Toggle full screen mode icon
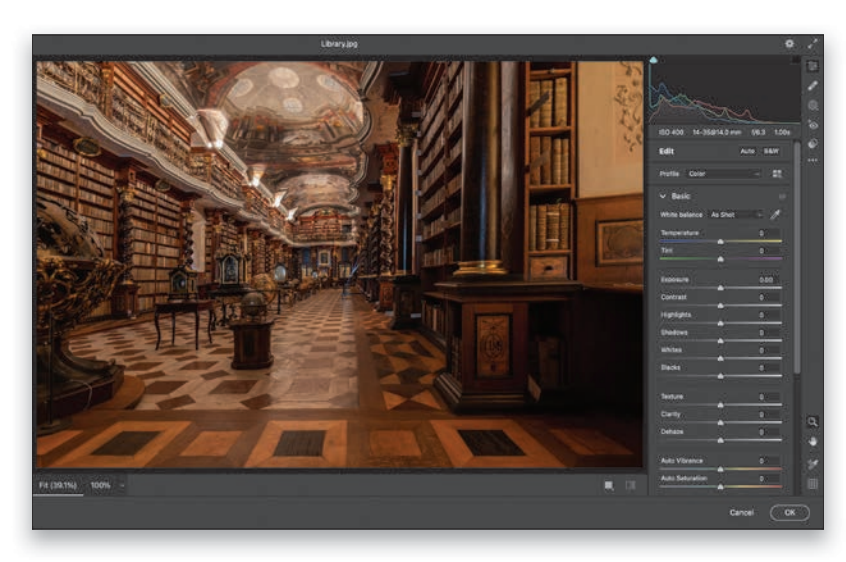This screenshot has height=562, width=846. (812, 44)
